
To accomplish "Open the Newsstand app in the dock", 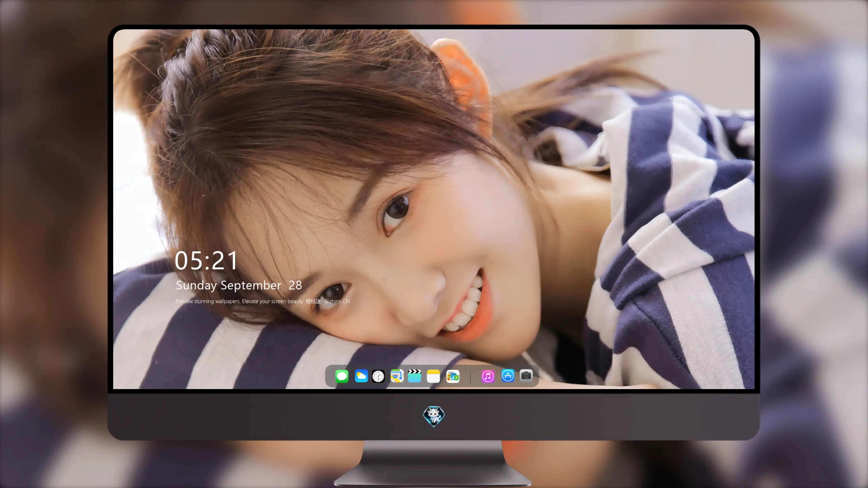I will tap(453, 376).
